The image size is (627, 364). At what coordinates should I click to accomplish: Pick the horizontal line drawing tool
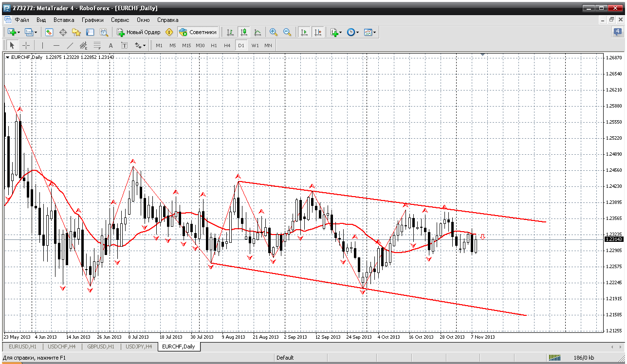(x=56, y=45)
